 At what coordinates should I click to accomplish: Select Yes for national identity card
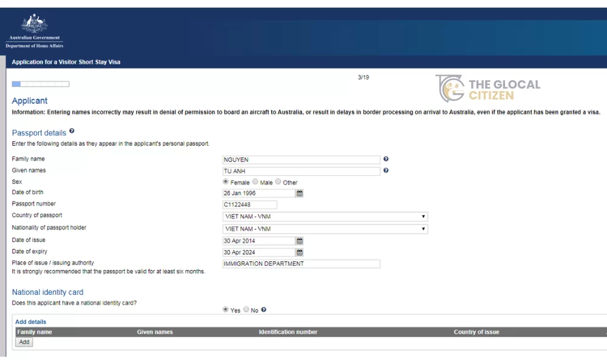[226, 310]
